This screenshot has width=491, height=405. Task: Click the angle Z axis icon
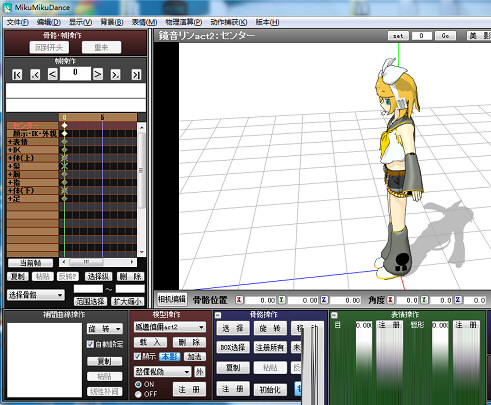(458, 300)
